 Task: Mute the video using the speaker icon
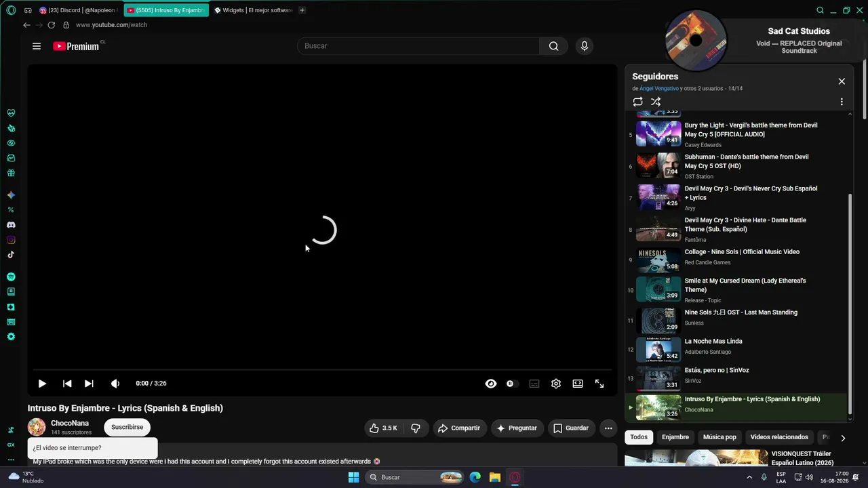coord(115,384)
